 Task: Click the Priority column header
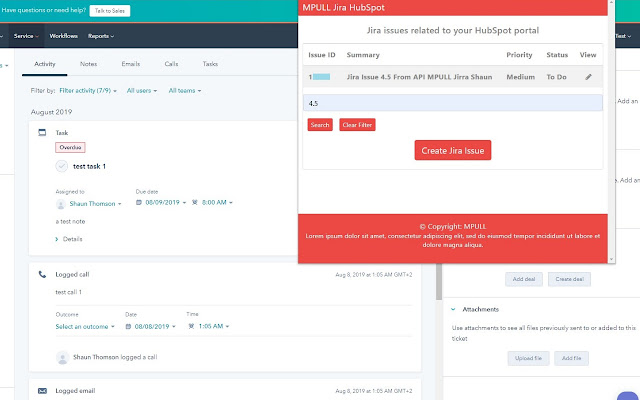pyautogui.click(x=519, y=55)
